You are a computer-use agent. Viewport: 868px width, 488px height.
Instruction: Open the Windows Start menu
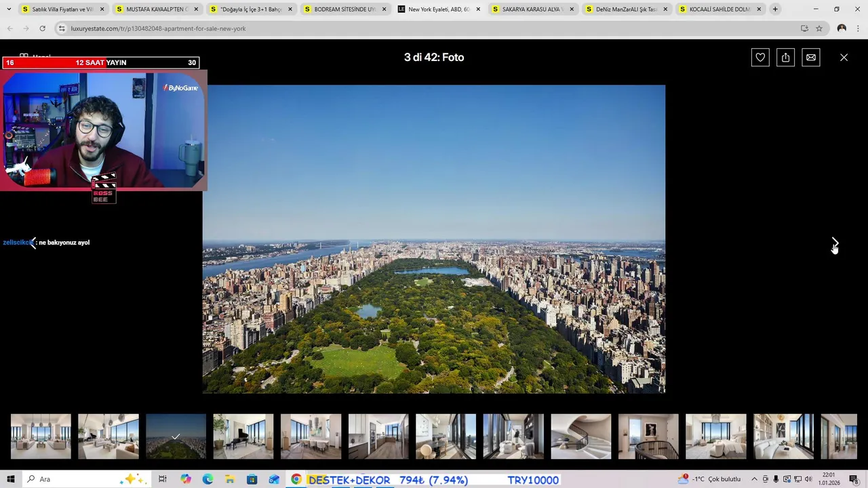pyautogui.click(x=11, y=479)
